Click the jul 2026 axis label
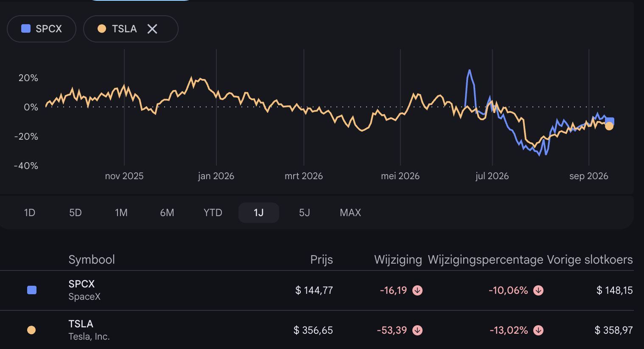 click(x=492, y=176)
